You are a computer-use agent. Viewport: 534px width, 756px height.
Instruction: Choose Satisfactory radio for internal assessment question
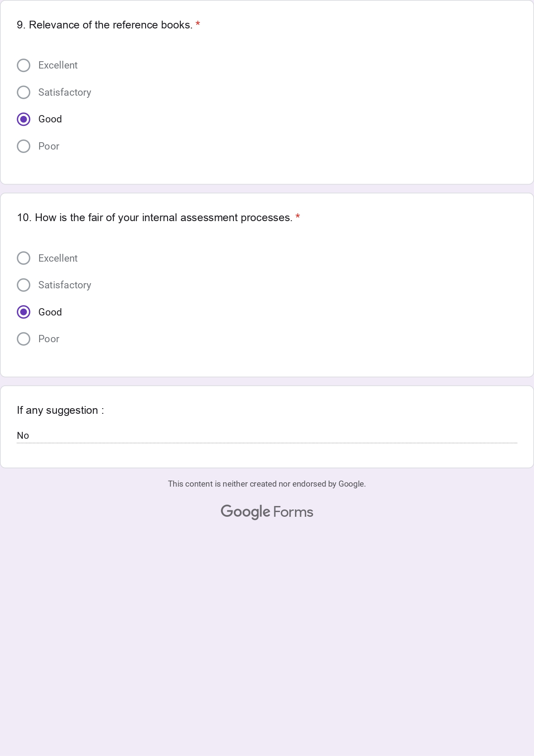pos(24,285)
